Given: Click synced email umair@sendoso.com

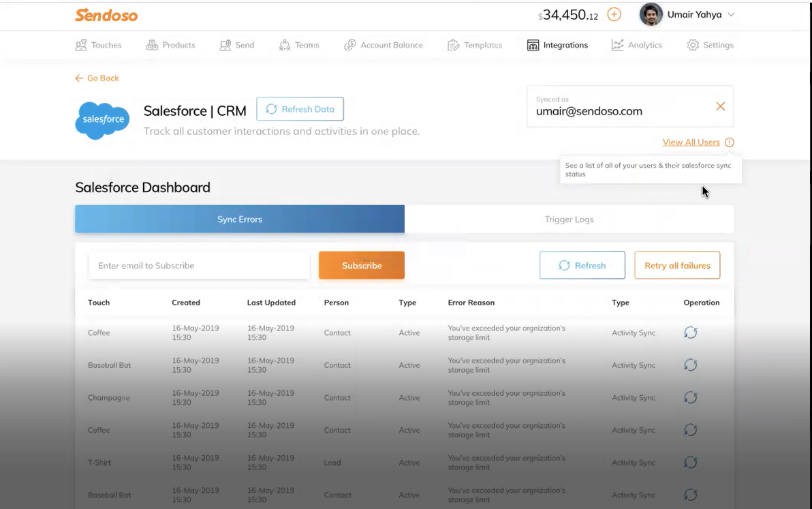Looking at the screenshot, I should point(589,111).
